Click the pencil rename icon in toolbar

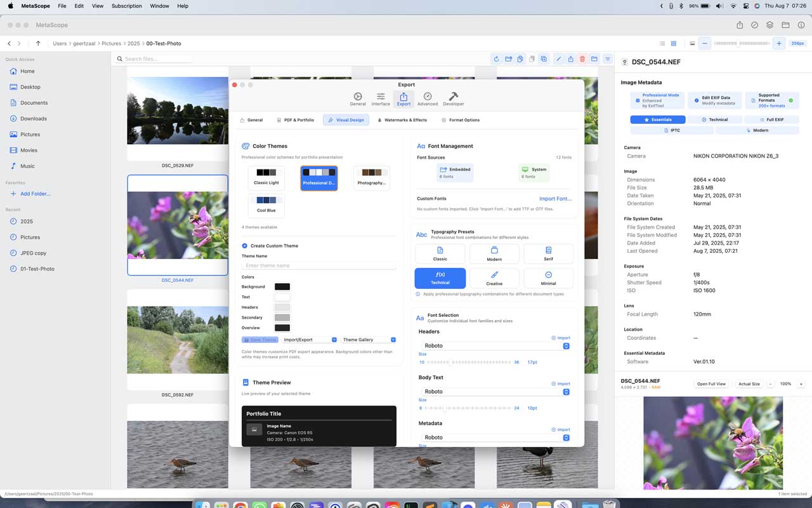[558, 59]
